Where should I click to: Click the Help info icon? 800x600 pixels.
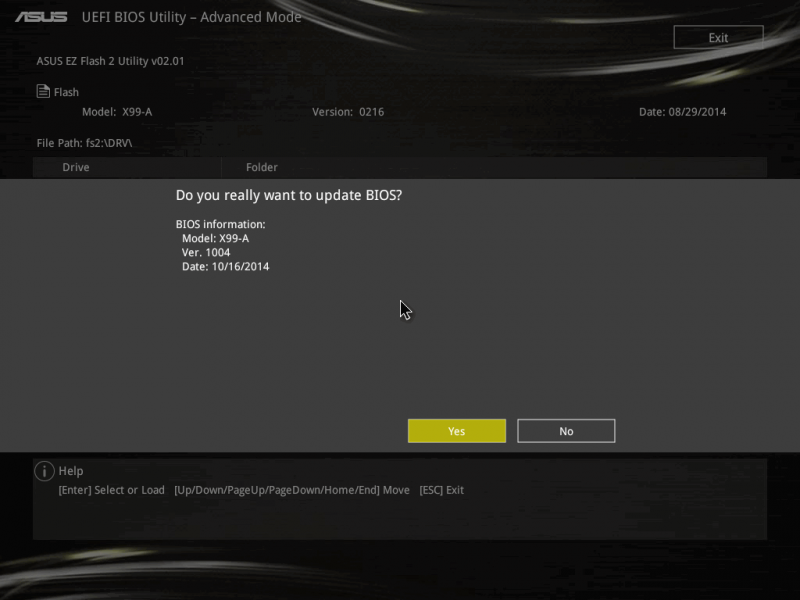[44, 471]
